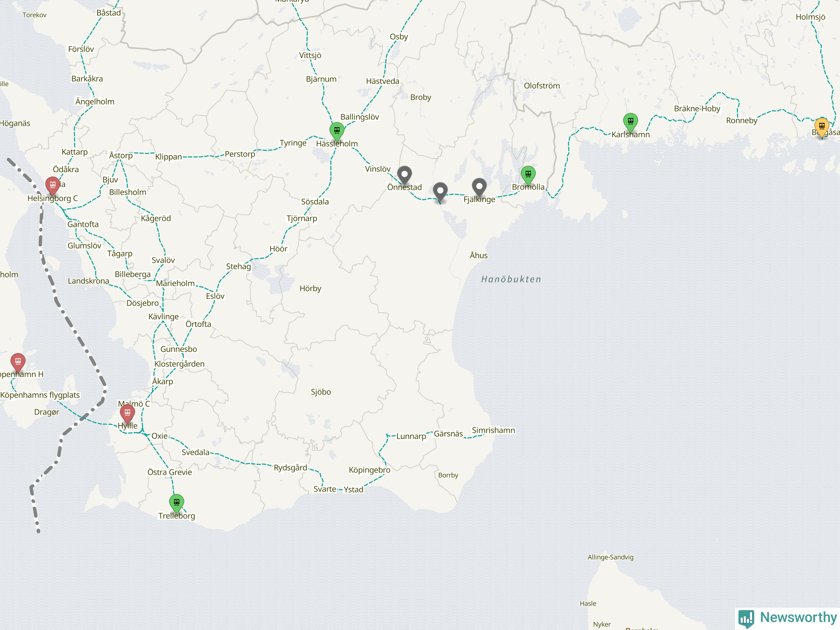Viewport: 840px width, 630px height.
Task: Click the Bräkne-Hoby station label
Action: coord(697,109)
